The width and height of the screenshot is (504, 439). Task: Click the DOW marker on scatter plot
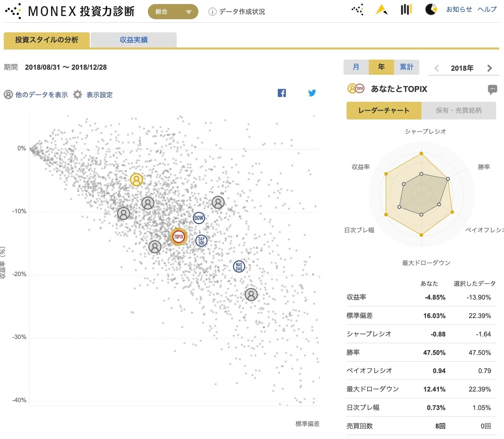point(199,218)
